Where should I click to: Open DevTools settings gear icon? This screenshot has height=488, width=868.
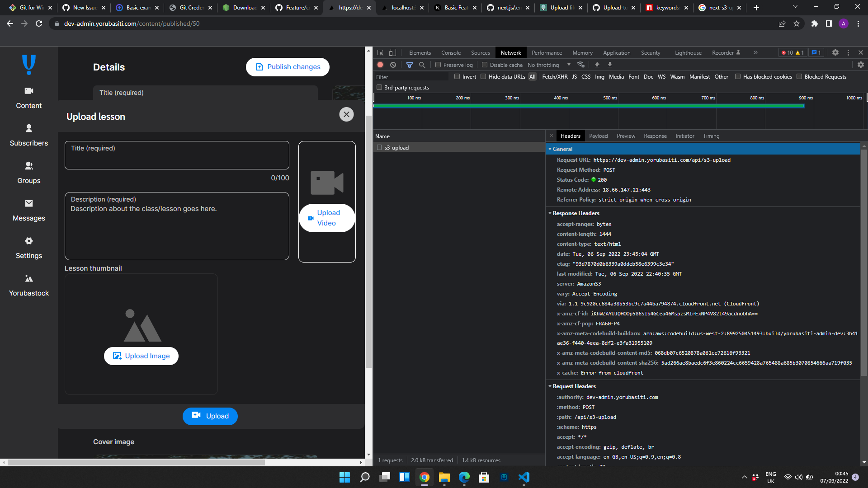coord(835,52)
